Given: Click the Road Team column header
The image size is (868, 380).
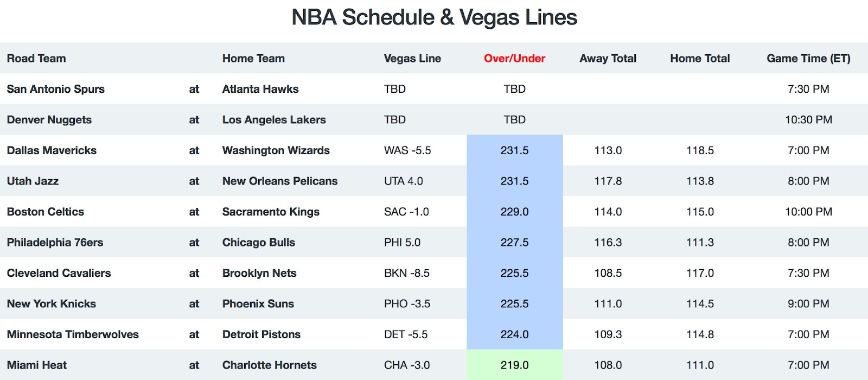Looking at the screenshot, I should point(36,58).
